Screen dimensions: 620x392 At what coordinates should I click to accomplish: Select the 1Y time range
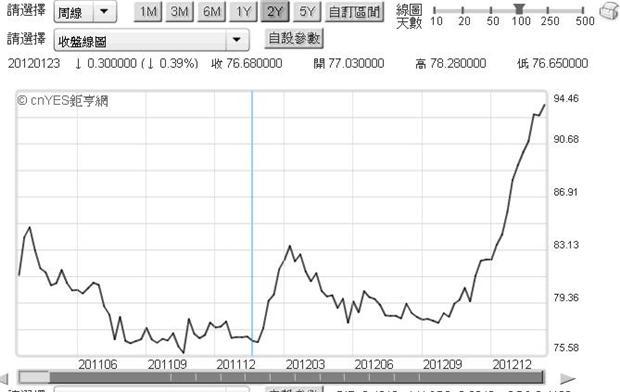pos(244,12)
